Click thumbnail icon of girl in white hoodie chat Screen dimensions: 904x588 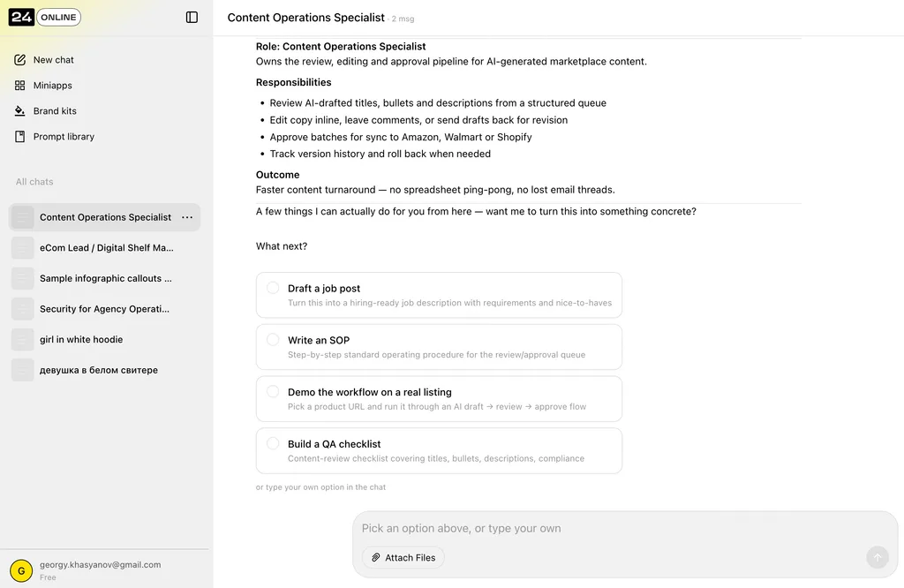[22, 340]
